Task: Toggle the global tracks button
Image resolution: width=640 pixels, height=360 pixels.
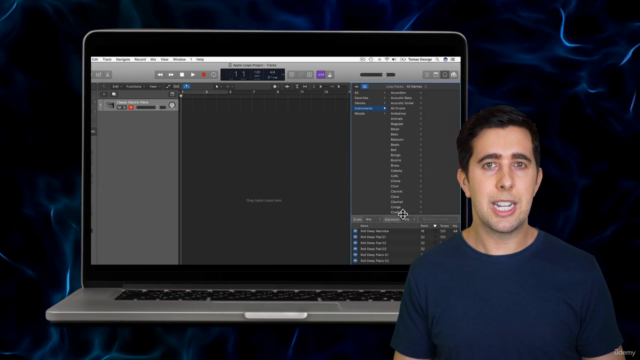Action: click(172, 94)
